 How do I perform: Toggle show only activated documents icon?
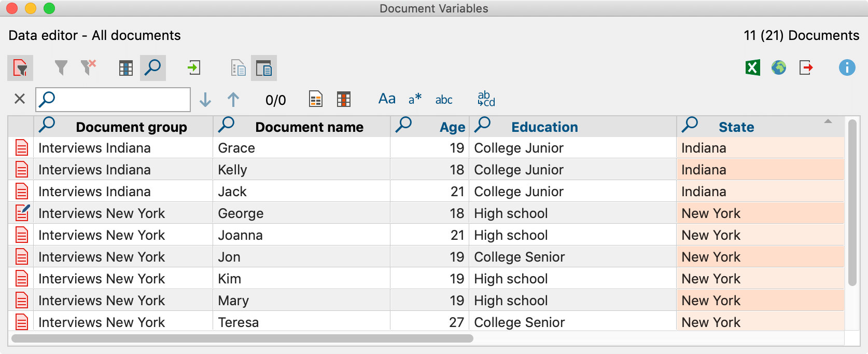(x=20, y=68)
